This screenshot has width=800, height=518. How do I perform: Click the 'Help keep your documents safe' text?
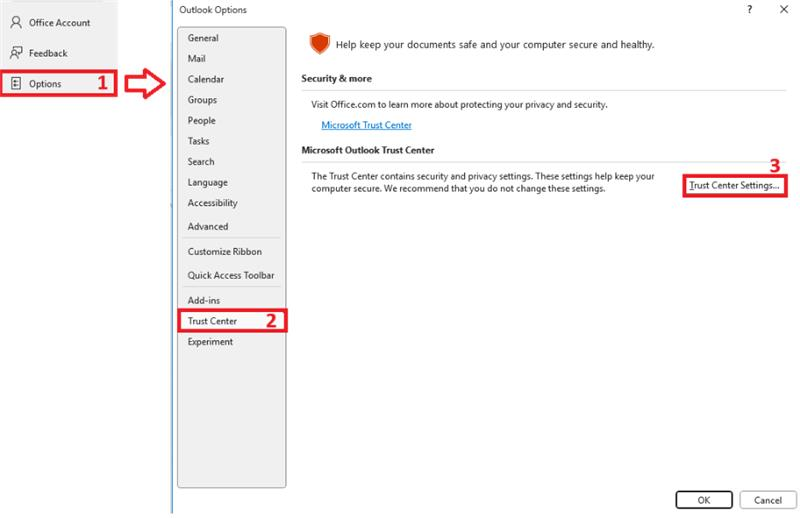[494, 44]
